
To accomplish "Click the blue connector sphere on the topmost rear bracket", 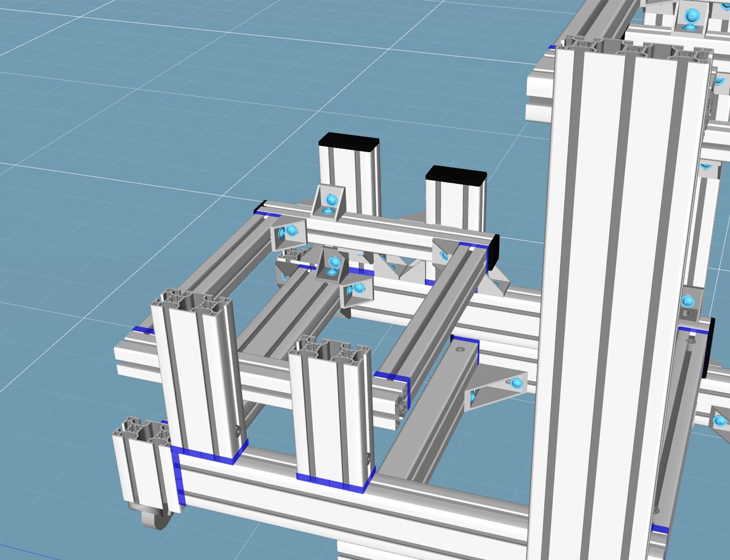I will click(331, 200).
